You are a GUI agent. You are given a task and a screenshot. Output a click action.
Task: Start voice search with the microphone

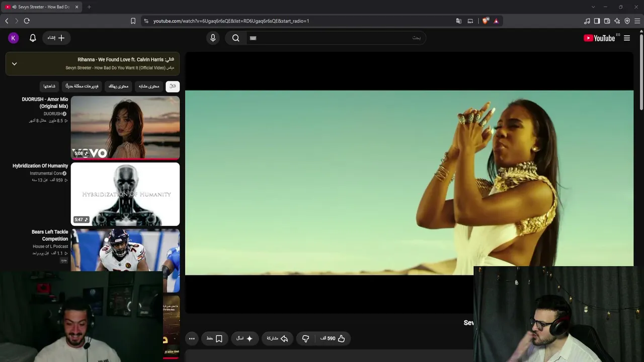[213, 38]
